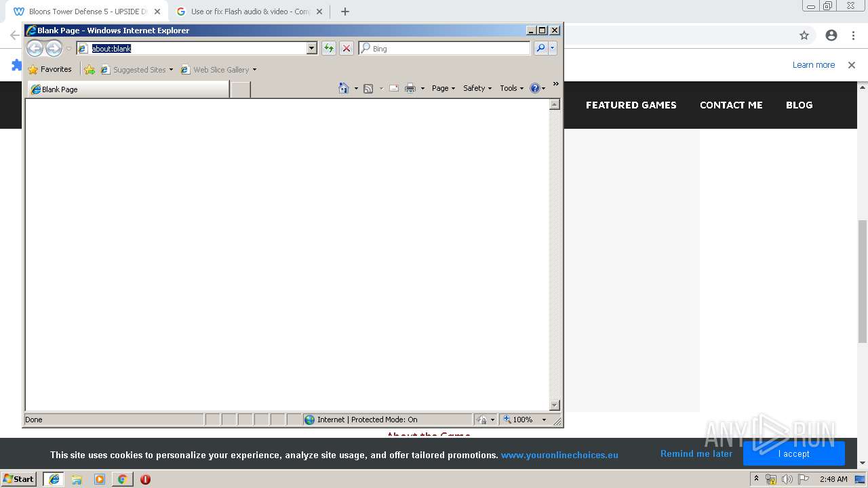Click the red Stop loading icon

347,48
